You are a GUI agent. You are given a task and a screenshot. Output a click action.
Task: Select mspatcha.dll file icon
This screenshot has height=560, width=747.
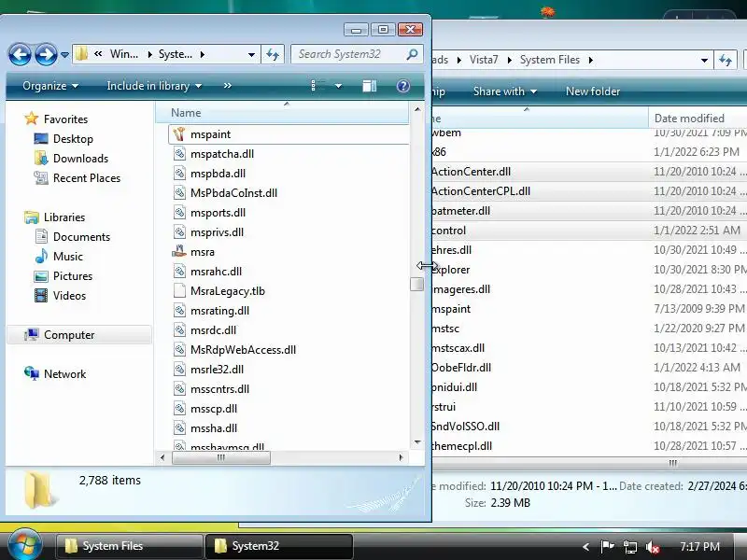tap(179, 154)
